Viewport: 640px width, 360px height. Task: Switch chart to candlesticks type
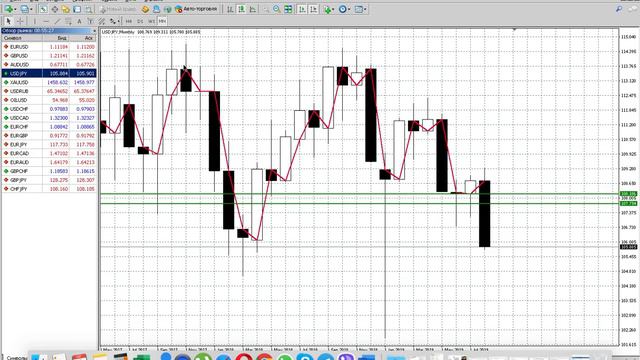(242, 9)
